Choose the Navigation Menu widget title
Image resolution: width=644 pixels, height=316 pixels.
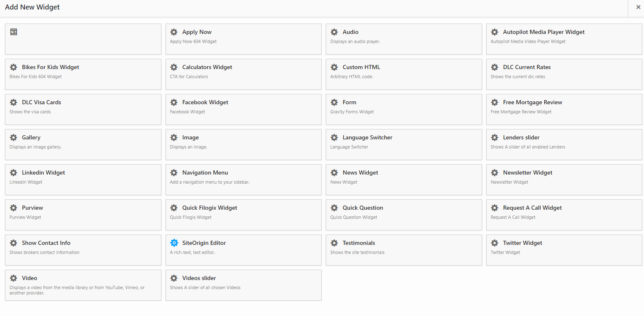205,172
